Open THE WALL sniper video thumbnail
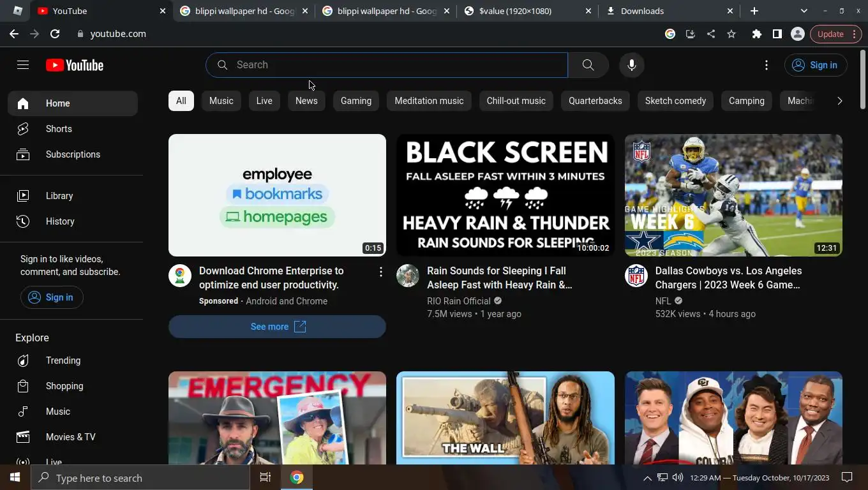The image size is (868, 490). point(505,418)
